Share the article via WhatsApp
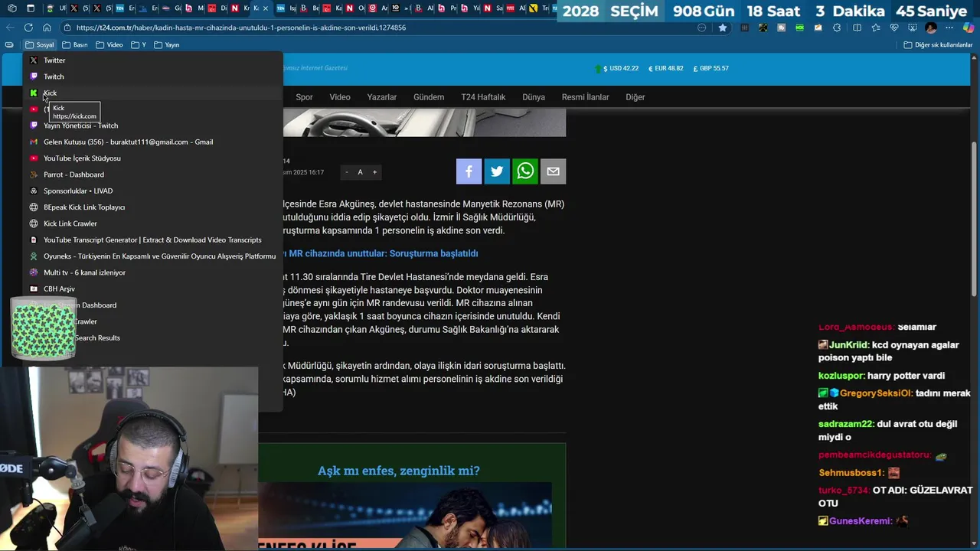Viewport: 980px width, 551px height. (x=525, y=171)
